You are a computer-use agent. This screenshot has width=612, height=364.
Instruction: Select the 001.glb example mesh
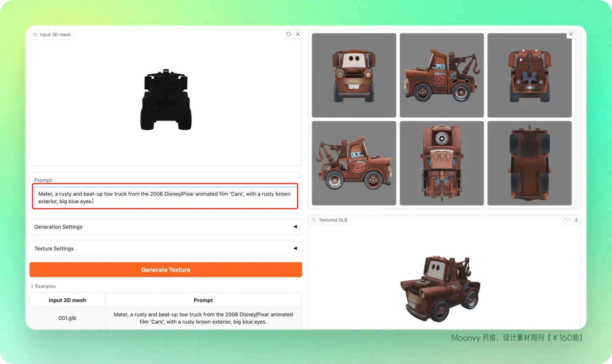coord(67,318)
